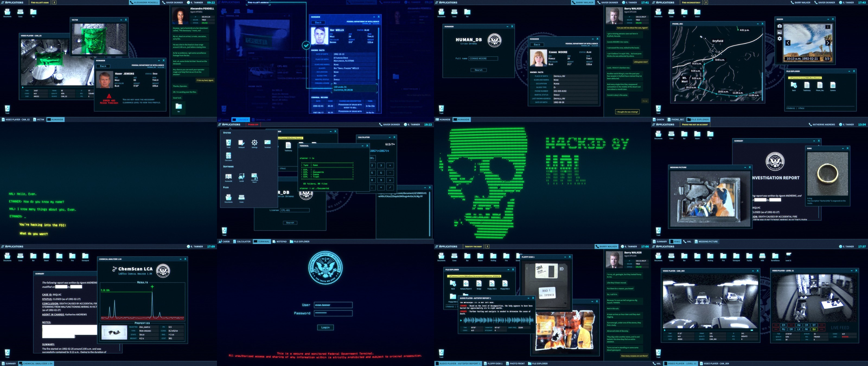Open the Facility desktop folder

click(749, 257)
